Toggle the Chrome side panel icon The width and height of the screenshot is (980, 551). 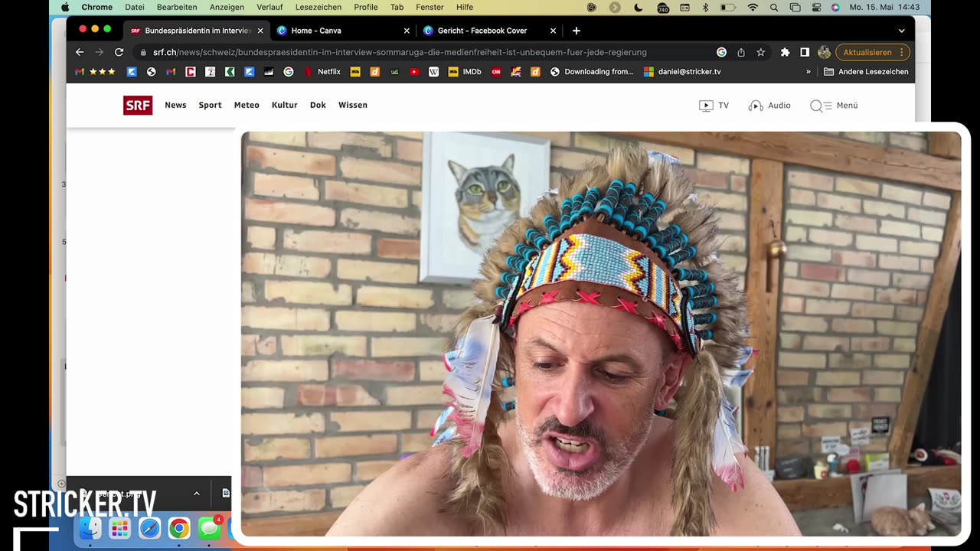click(x=805, y=52)
